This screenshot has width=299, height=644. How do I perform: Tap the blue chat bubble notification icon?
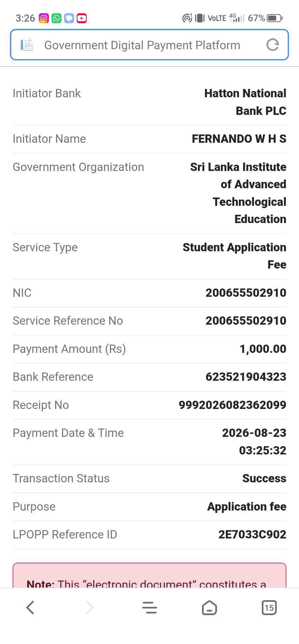point(69,18)
